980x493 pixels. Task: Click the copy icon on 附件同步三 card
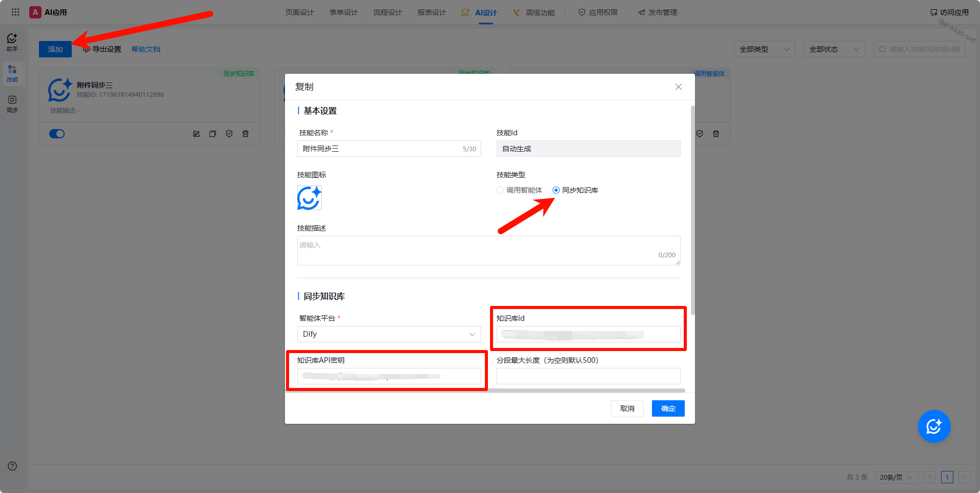click(x=213, y=134)
